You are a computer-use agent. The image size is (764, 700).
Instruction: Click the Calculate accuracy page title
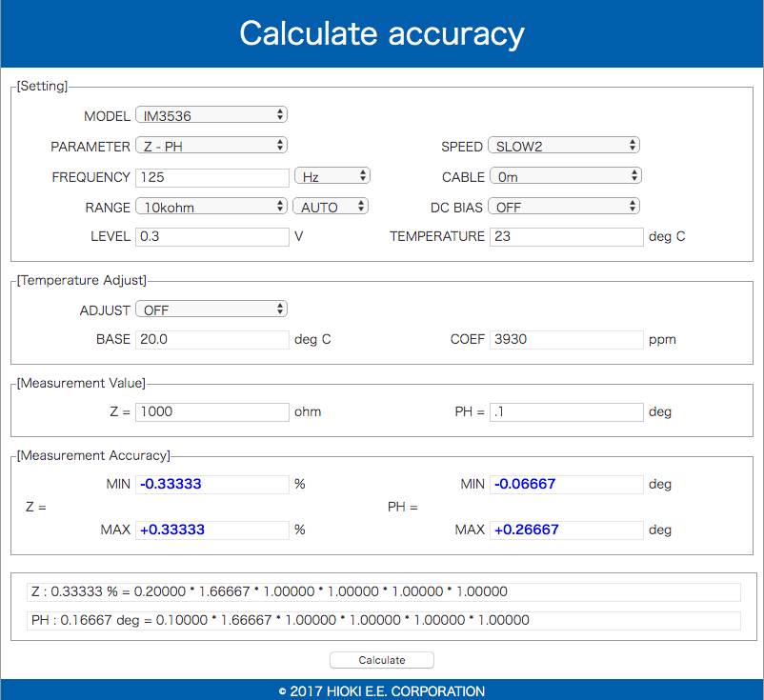pyautogui.click(x=382, y=34)
